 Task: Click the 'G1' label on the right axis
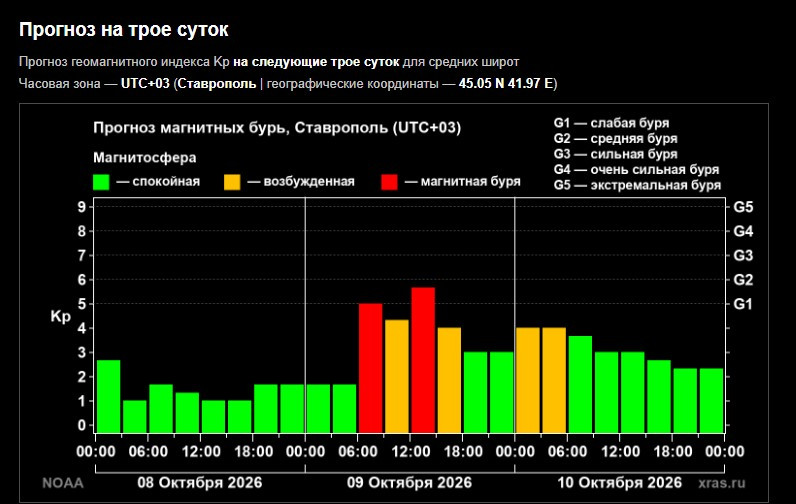click(x=743, y=304)
